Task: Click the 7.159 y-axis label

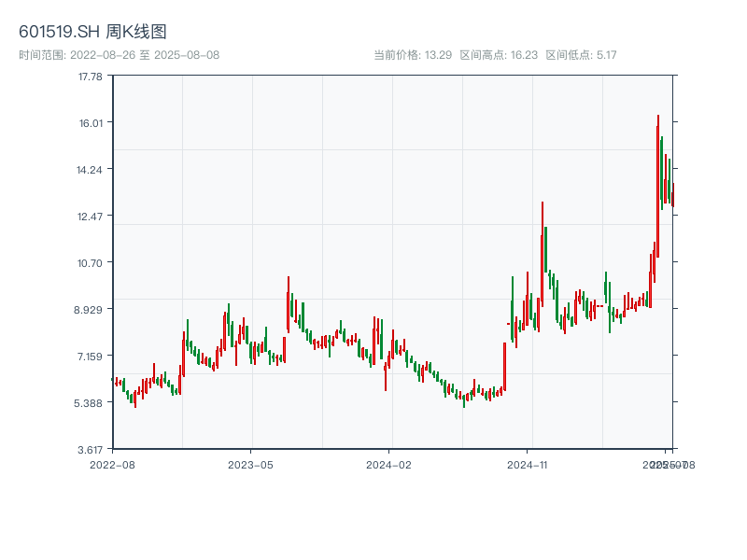Action: [90, 357]
